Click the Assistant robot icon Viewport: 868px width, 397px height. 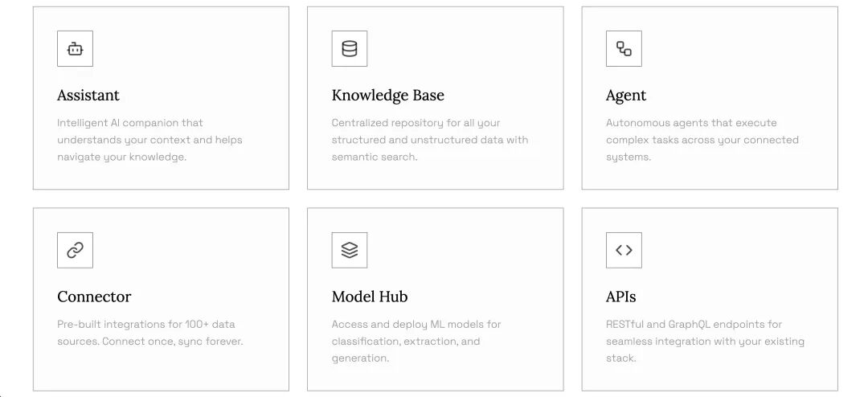tap(75, 49)
